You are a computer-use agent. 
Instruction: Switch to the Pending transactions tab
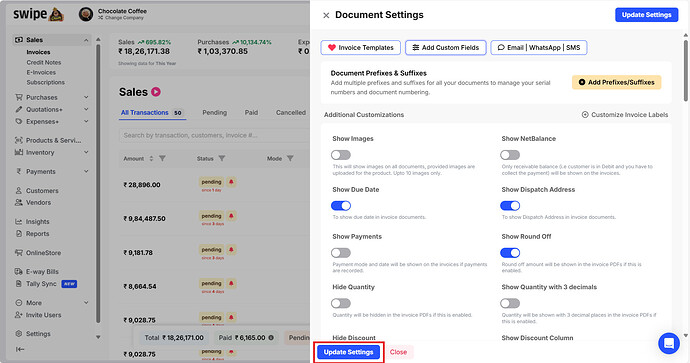point(214,113)
